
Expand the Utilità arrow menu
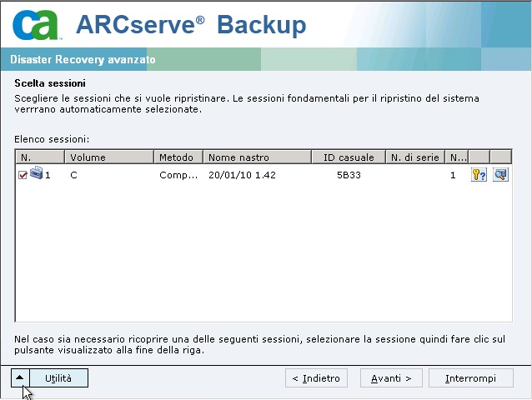click(x=21, y=377)
